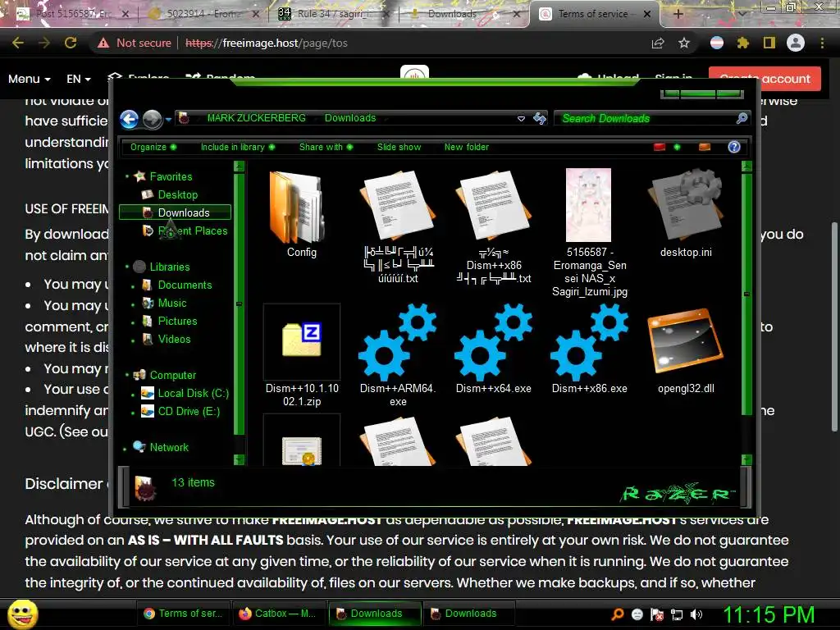Open the Pictures library
The height and width of the screenshot is (630, 840).
click(177, 321)
